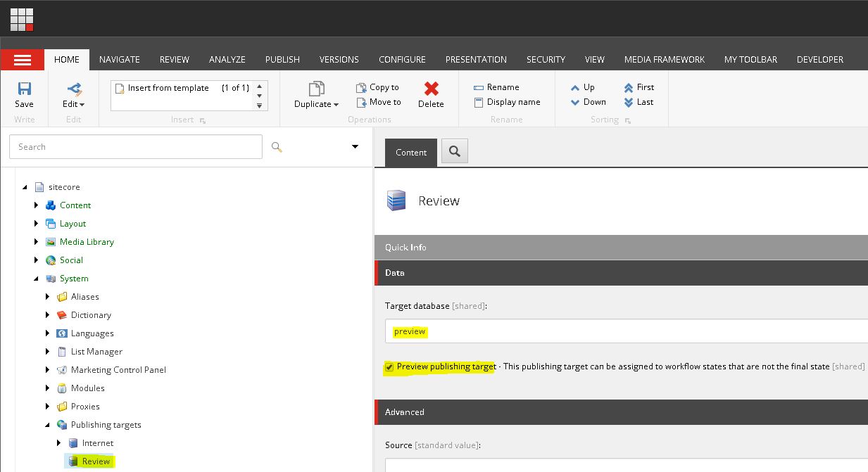Click the Target database input field
Screen dimensions: 868x472
click(627, 331)
